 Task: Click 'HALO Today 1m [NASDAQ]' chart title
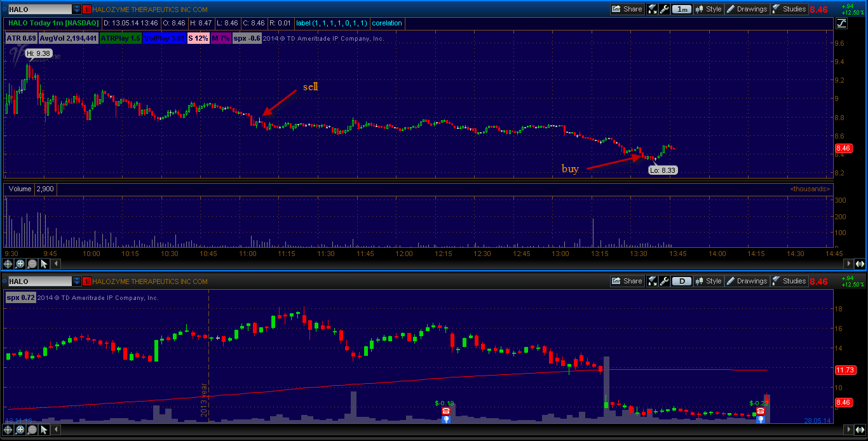tap(53, 23)
